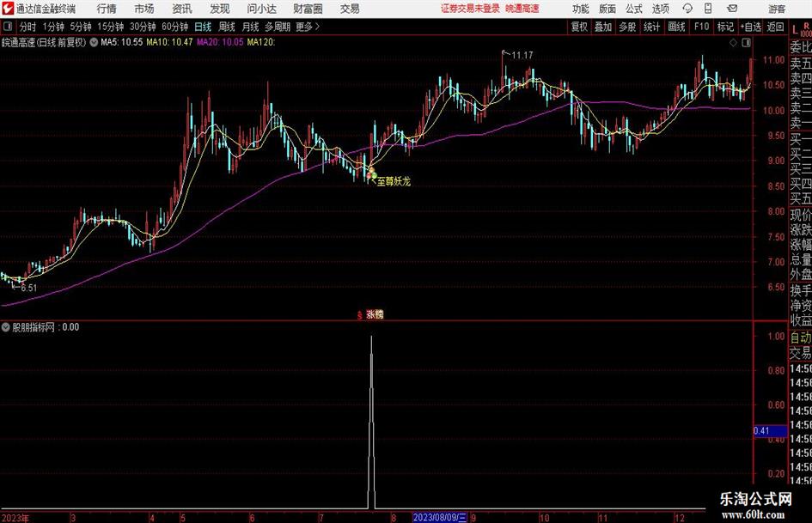Open the customer service headset icon

tap(687, 9)
